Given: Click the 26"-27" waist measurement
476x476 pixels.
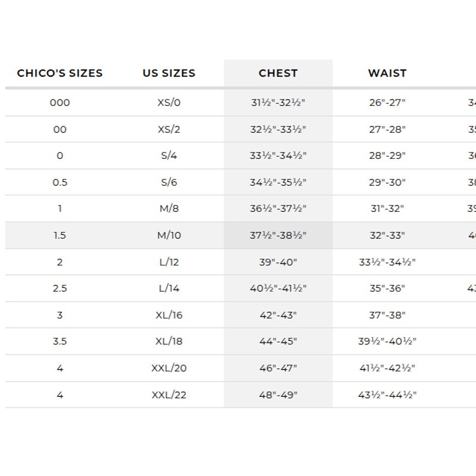Looking at the screenshot, I should (387, 102).
